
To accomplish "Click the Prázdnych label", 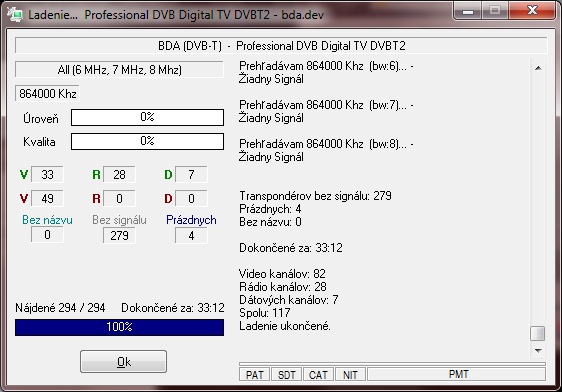I will [191, 220].
